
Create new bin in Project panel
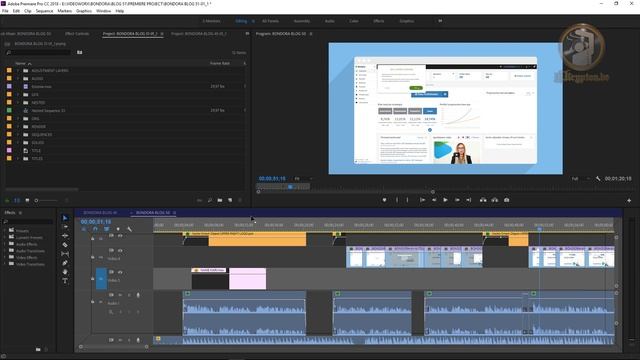point(220,200)
